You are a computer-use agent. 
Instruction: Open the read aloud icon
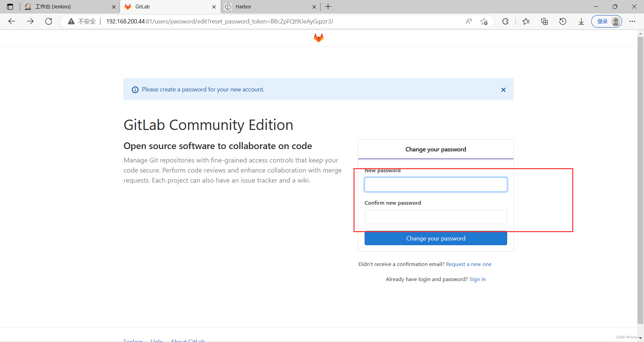pos(469,21)
